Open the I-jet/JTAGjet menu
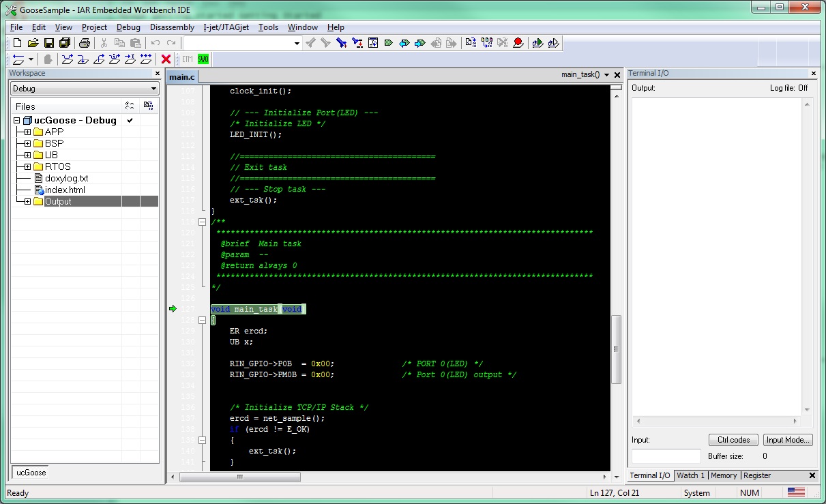Screen dimensions: 826x504 coord(226,27)
